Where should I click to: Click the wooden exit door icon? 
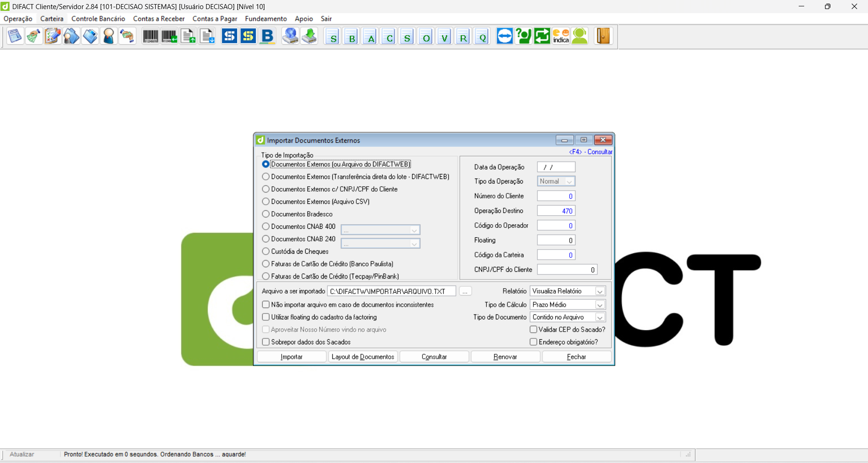pyautogui.click(x=603, y=36)
